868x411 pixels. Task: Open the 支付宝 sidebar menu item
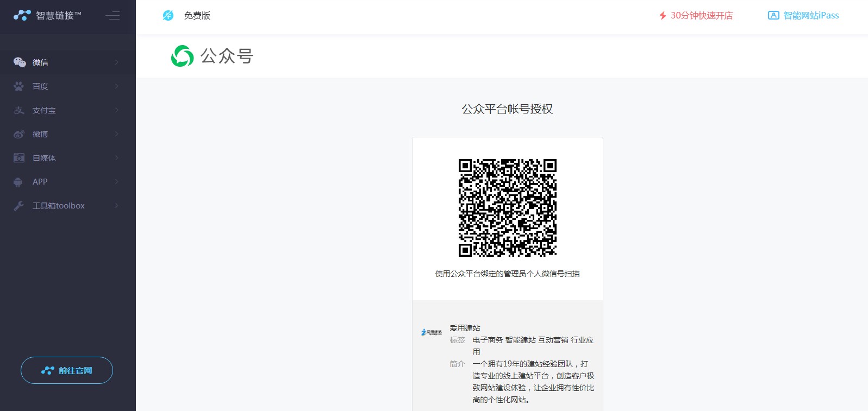(x=68, y=110)
